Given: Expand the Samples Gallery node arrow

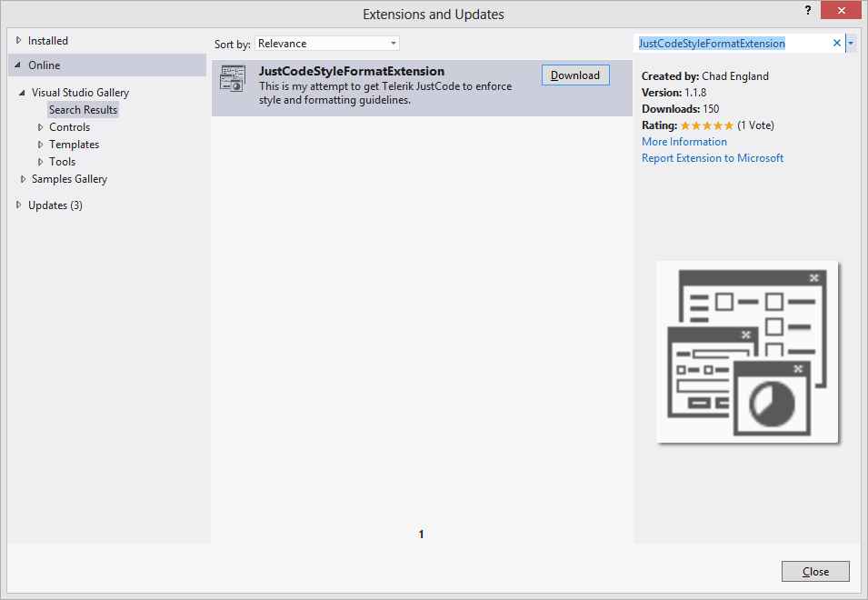Looking at the screenshot, I should coord(23,179).
